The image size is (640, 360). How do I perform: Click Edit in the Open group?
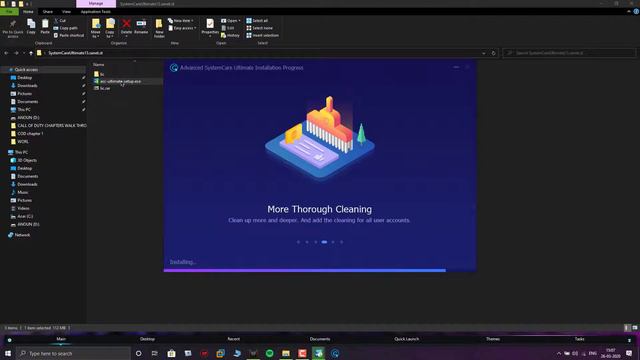pos(228,28)
